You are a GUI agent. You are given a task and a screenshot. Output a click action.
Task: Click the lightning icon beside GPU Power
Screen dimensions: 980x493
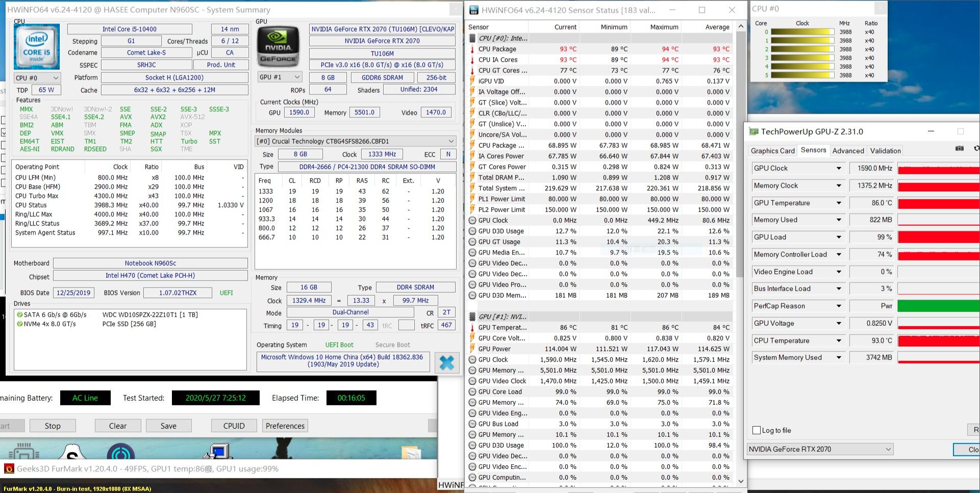472,349
